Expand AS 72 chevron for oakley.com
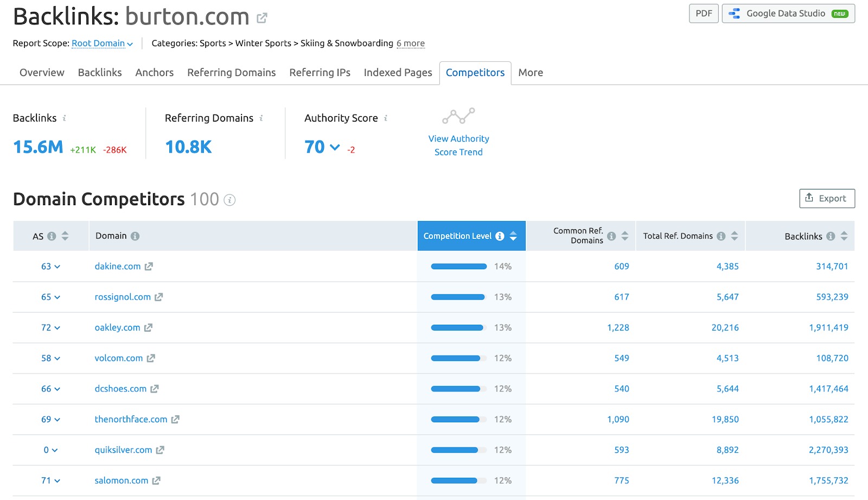 (58, 328)
